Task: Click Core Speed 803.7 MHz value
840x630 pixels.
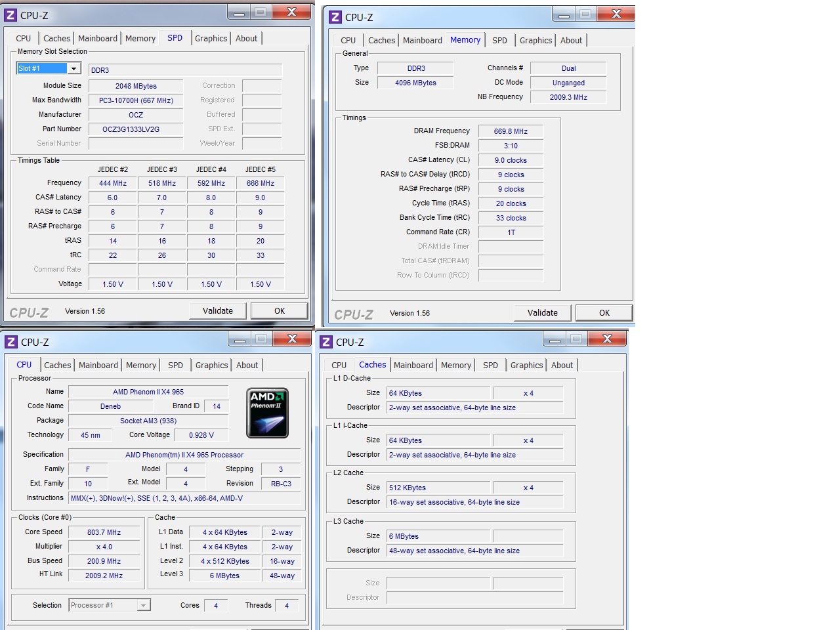Action: [104, 532]
